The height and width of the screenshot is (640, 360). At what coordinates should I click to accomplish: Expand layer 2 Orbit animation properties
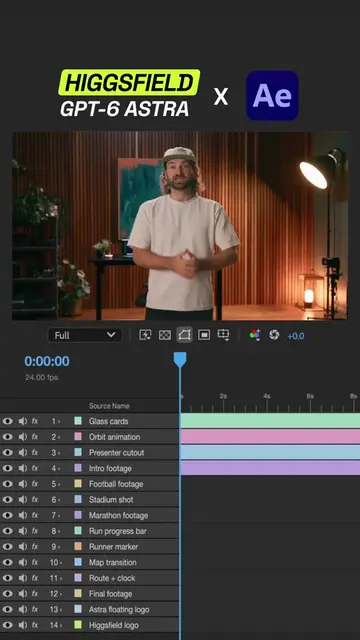(59, 437)
